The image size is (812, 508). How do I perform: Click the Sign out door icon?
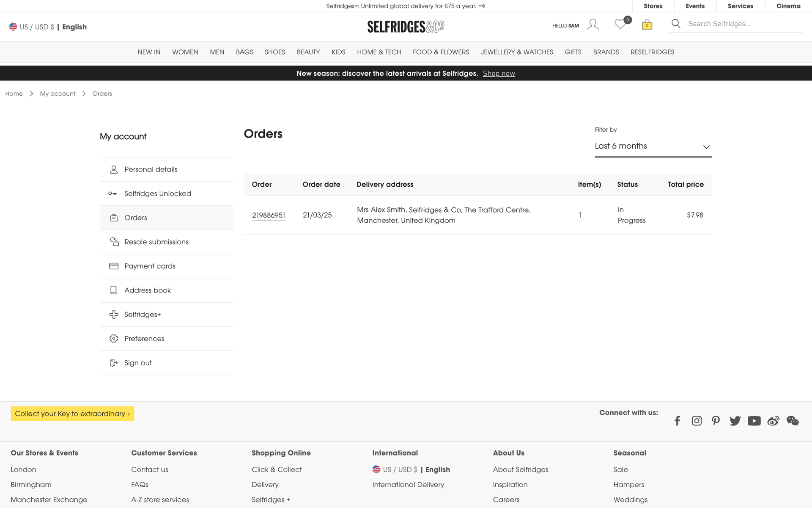tap(114, 363)
